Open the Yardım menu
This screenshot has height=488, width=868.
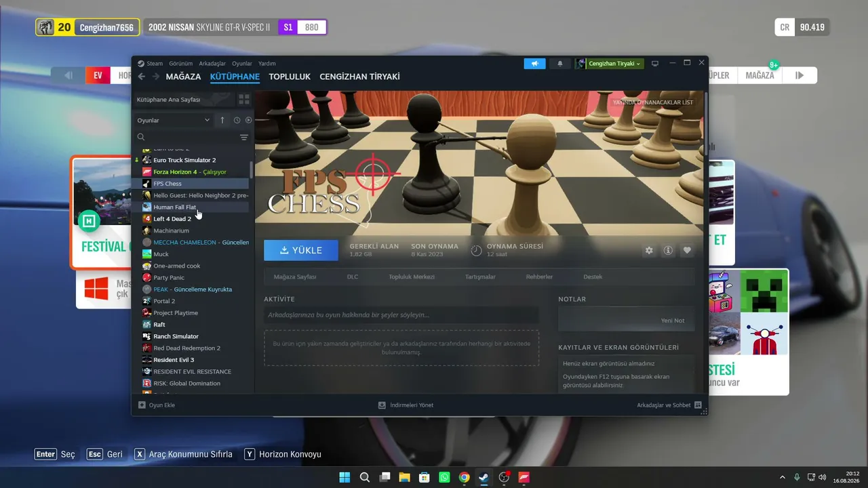[x=267, y=64]
